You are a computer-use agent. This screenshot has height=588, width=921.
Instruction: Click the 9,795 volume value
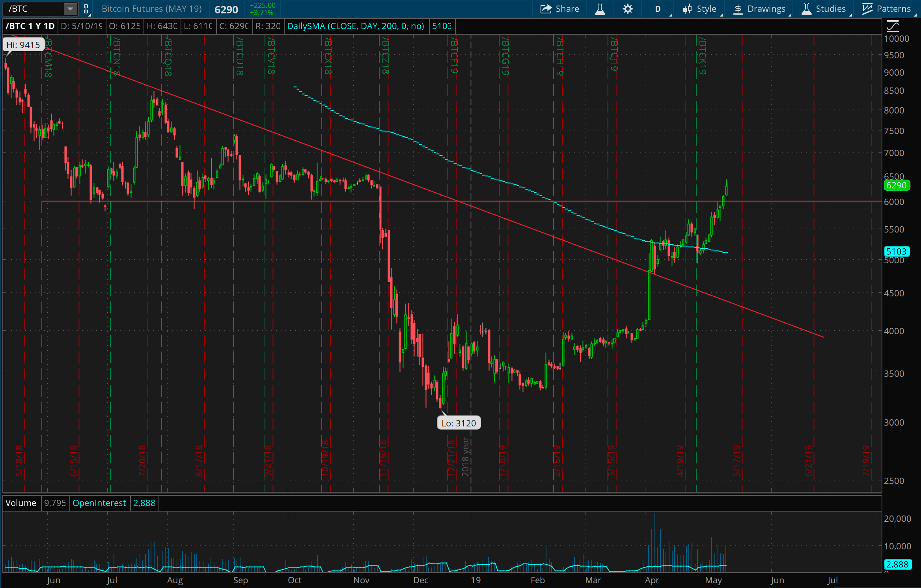[55, 503]
